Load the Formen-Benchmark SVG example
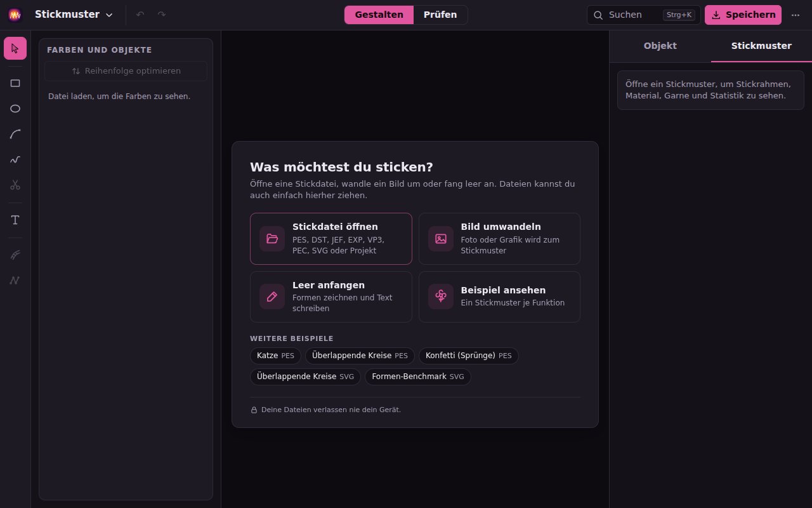This screenshot has height=508, width=812. pos(418,377)
